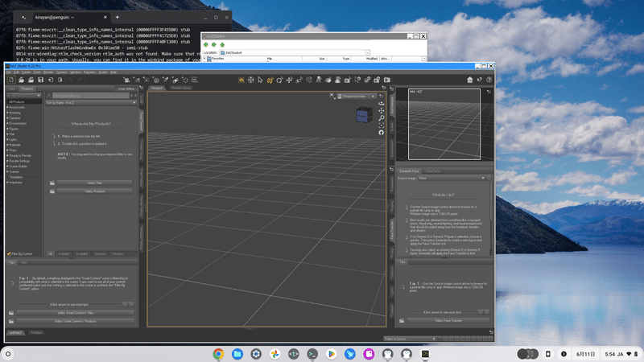Click the product search filter field
Viewport: 644px width, 362px height.
[90, 96]
